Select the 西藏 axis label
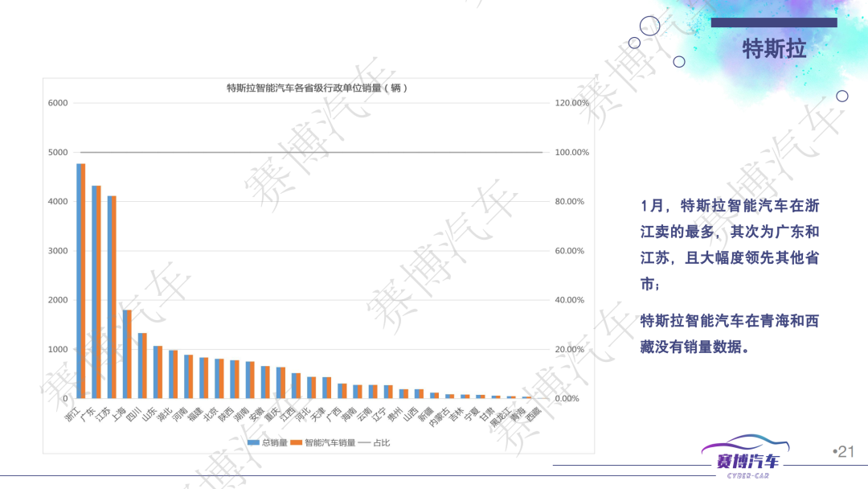The width and height of the screenshot is (868, 489). pyautogui.click(x=534, y=414)
